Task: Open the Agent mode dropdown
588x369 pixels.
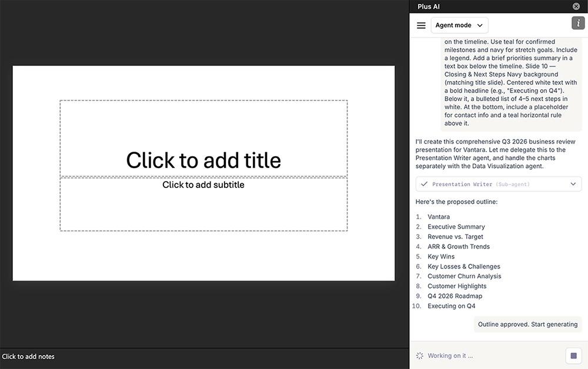Action: (459, 25)
